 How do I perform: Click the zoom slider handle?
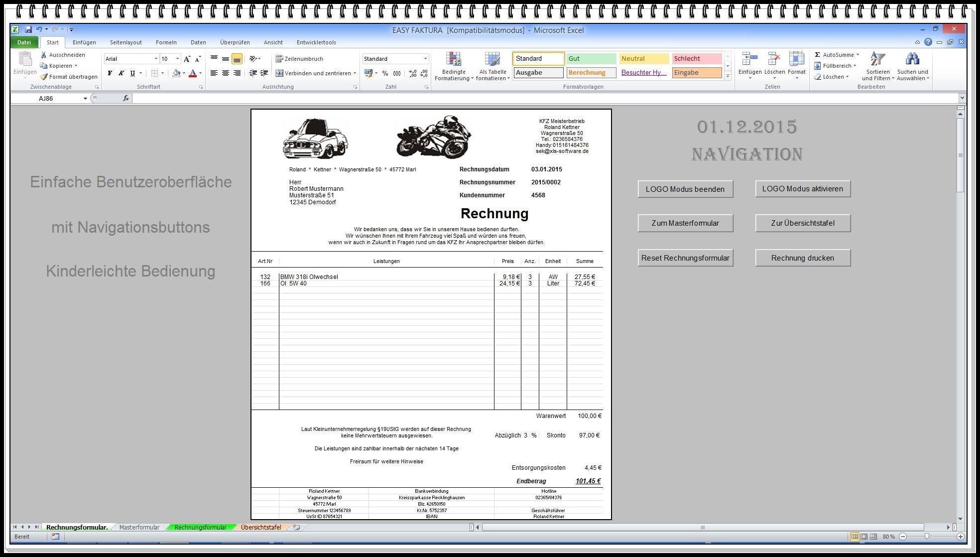pos(927,537)
